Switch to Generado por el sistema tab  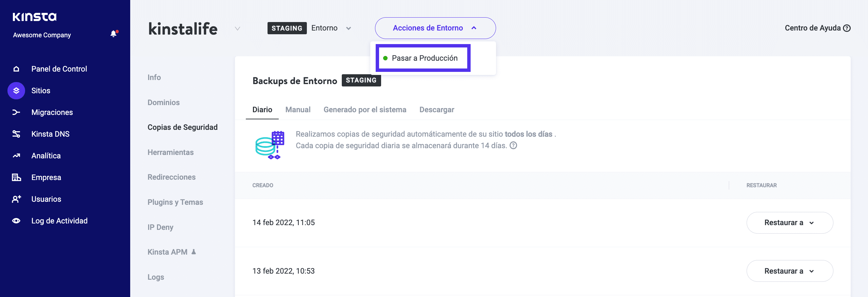coord(365,110)
